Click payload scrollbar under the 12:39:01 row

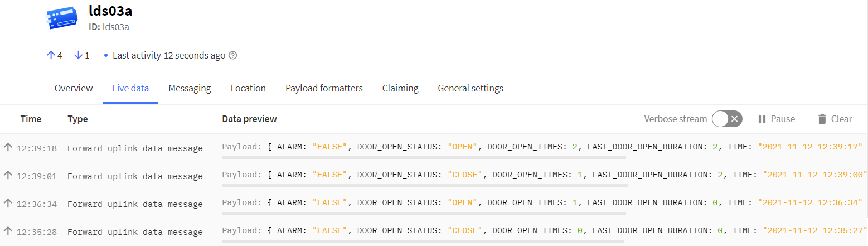coord(425,185)
